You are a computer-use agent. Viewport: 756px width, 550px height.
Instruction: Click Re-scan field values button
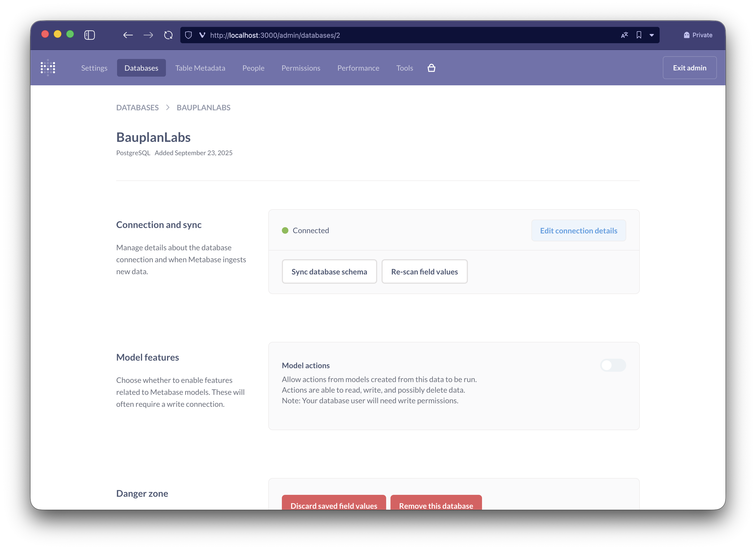pos(424,271)
